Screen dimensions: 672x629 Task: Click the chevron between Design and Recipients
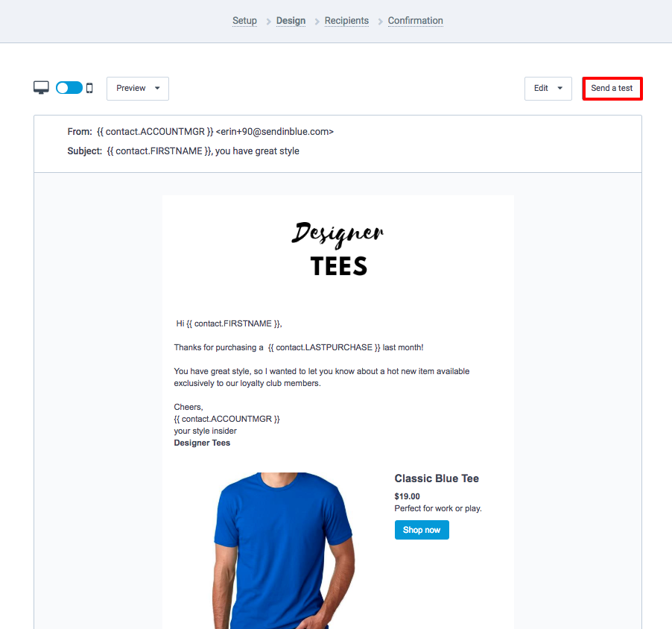click(x=317, y=22)
